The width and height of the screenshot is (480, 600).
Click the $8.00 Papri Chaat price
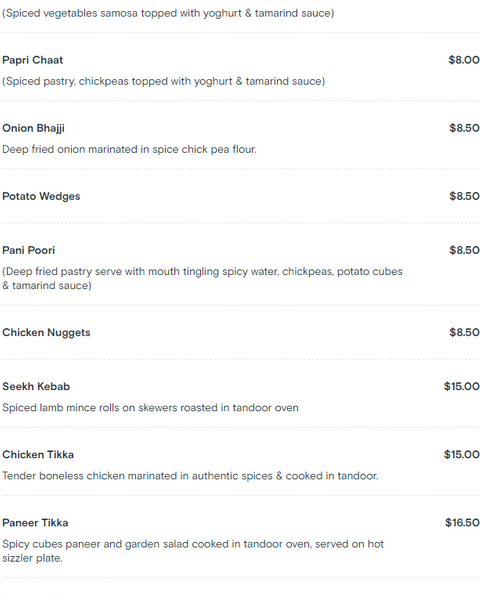[464, 60]
